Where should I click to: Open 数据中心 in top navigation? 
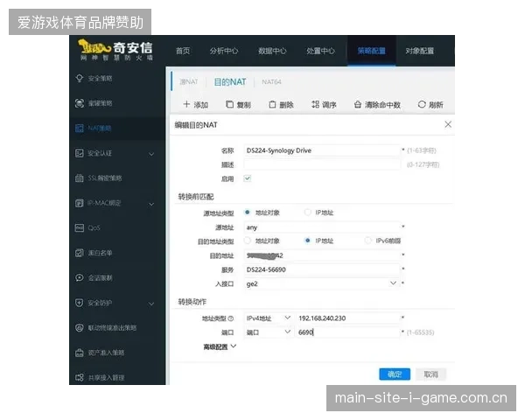272,51
